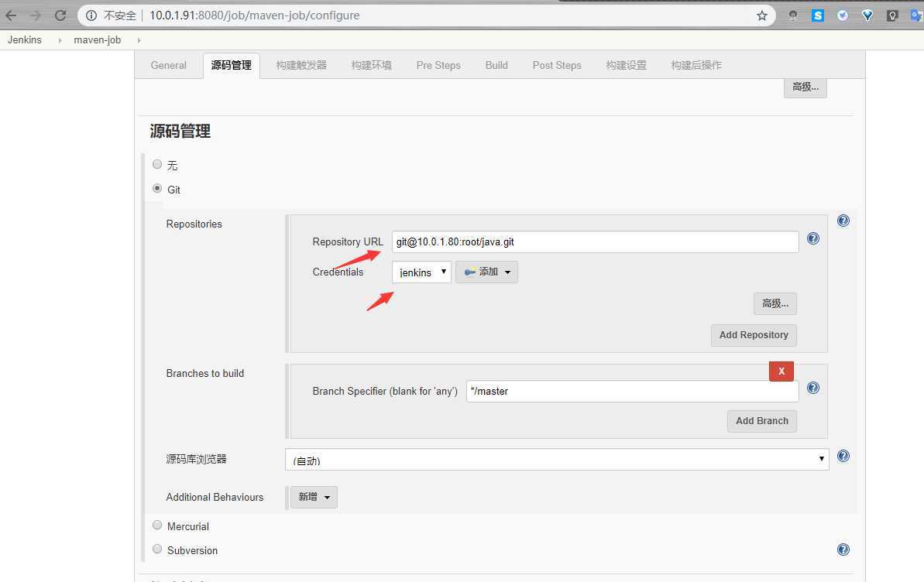Open the maven-job breadcrumb link
This screenshot has height=582, width=924.
point(98,40)
